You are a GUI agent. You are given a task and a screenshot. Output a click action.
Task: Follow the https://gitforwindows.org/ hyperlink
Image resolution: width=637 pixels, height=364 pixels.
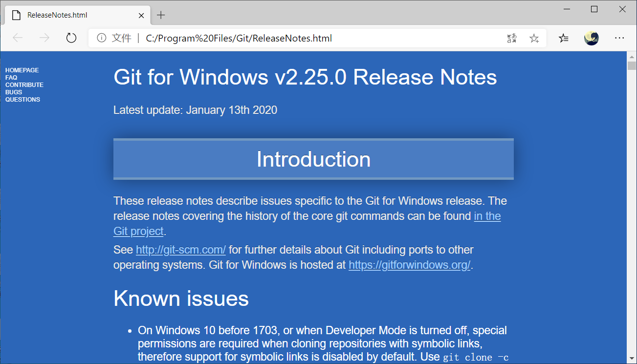point(409,265)
